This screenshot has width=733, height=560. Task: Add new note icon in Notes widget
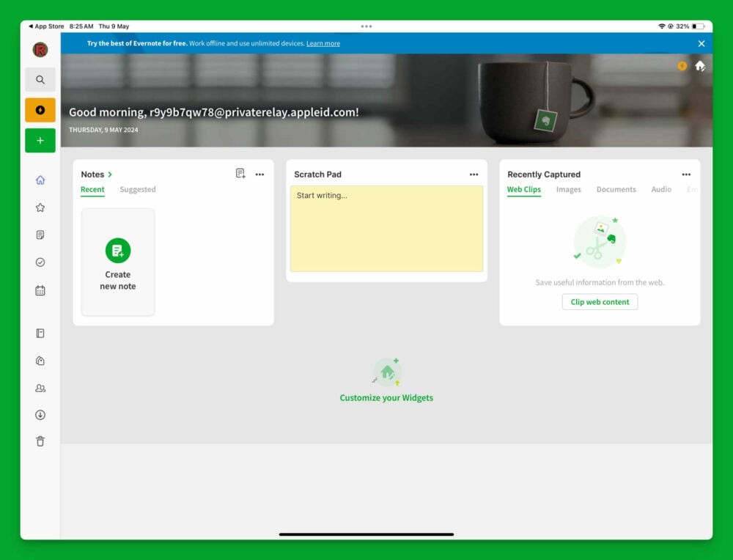(x=240, y=174)
